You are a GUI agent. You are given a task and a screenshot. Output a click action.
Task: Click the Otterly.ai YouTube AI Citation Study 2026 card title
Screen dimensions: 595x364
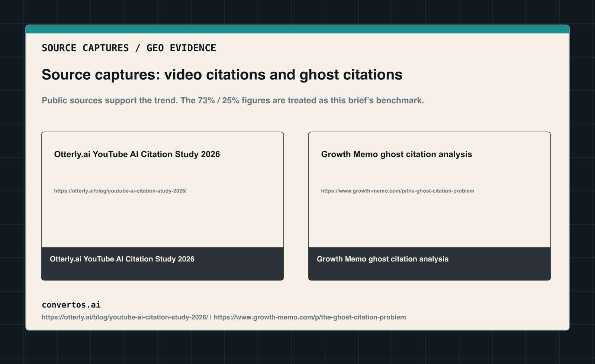137,154
